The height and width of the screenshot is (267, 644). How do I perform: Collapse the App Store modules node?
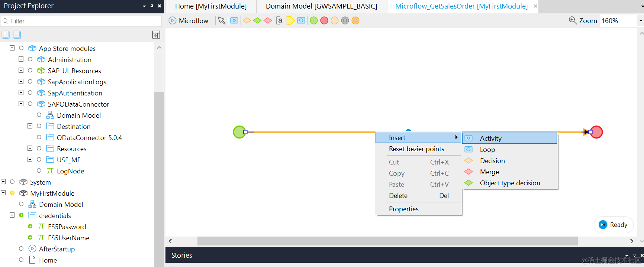tap(12, 48)
